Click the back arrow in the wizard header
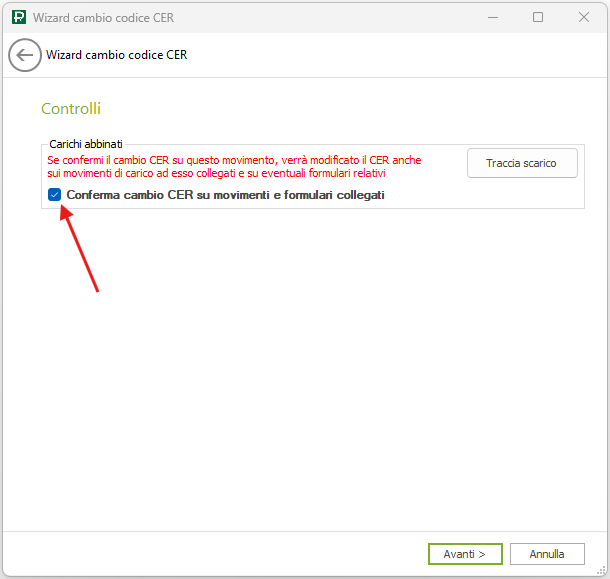 [x=25, y=55]
